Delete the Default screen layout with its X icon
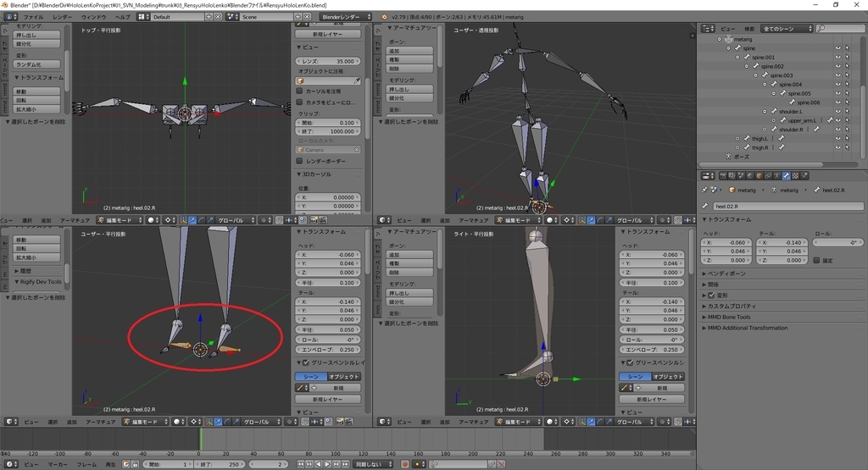Viewport: 868px width, 470px height. click(218, 17)
